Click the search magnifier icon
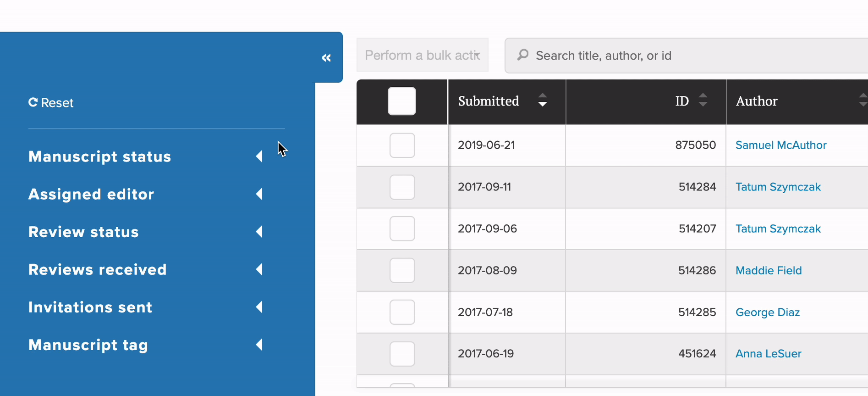The image size is (868, 396). 523,55
